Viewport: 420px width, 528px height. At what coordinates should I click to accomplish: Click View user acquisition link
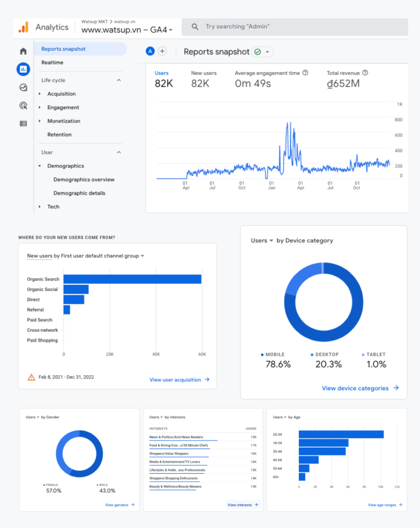coord(179,379)
